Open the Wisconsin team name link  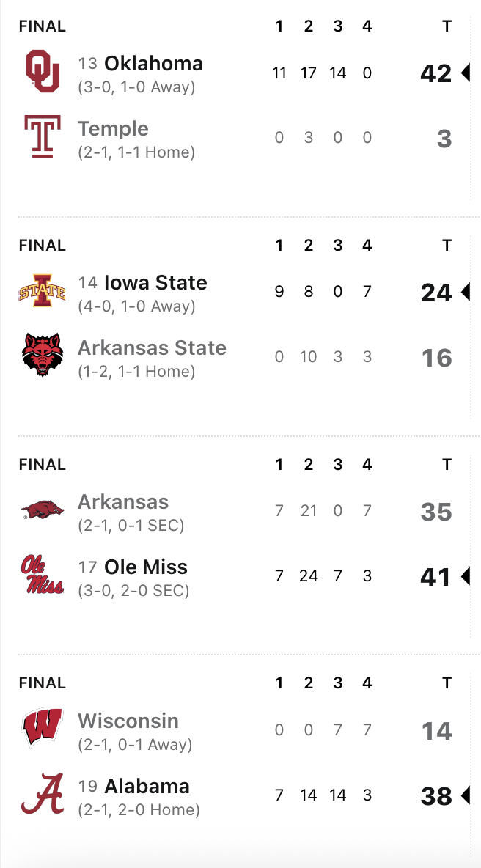click(128, 721)
